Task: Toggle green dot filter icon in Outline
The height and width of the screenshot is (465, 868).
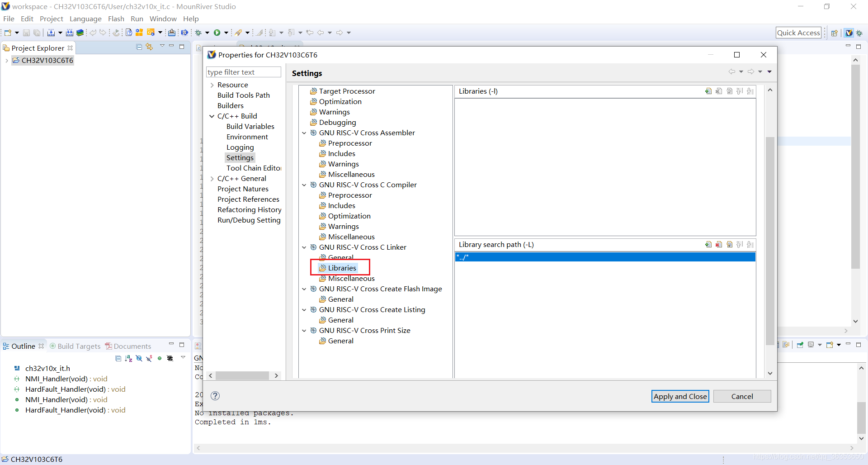Action: coord(160,358)
